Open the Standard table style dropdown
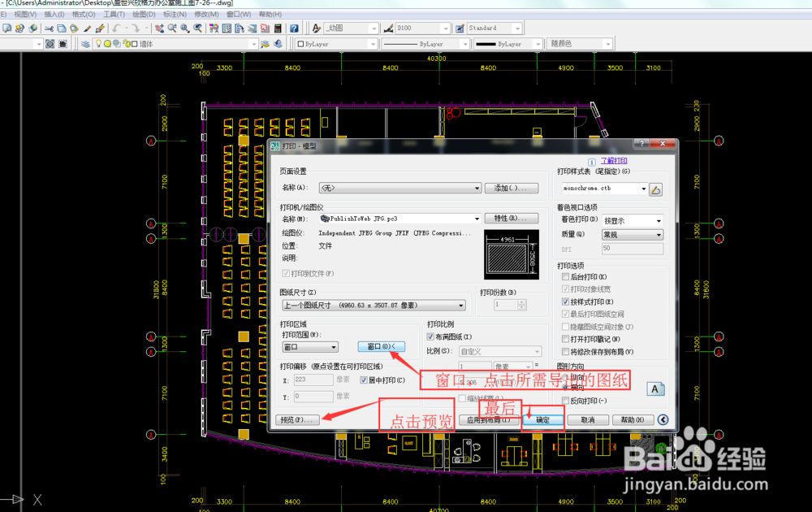Image resolution: width=812 pixels, height=512 pixels. pos(495,28)
